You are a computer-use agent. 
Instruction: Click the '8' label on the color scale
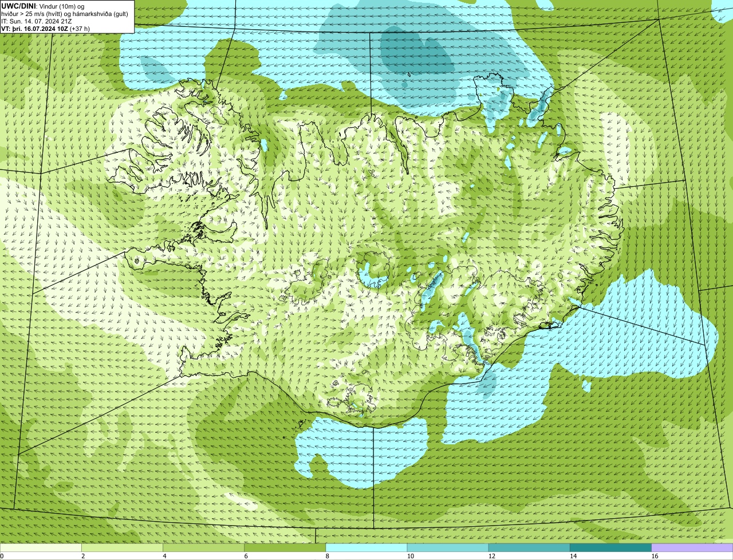[x=328, y=556]
